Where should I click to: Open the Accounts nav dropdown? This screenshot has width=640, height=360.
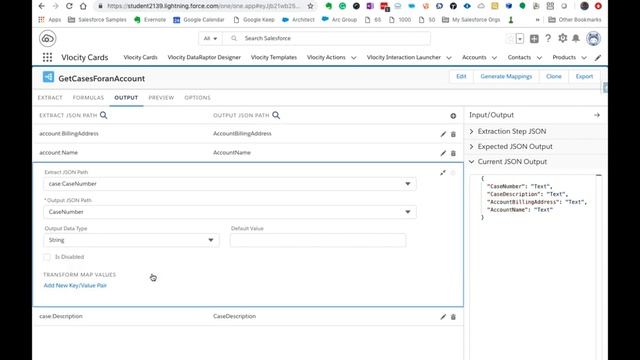494,58
